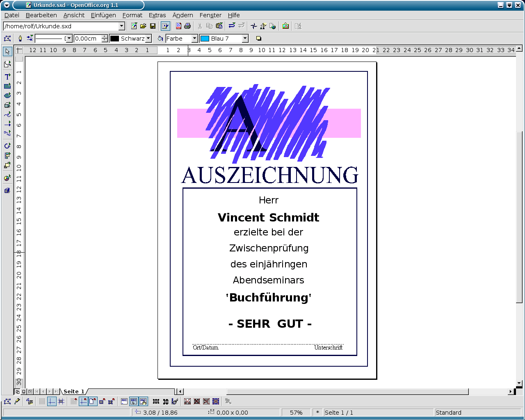Toggle the shadow button next to Blau 7
Screen dimensions: 525x420
coord(258,39)
